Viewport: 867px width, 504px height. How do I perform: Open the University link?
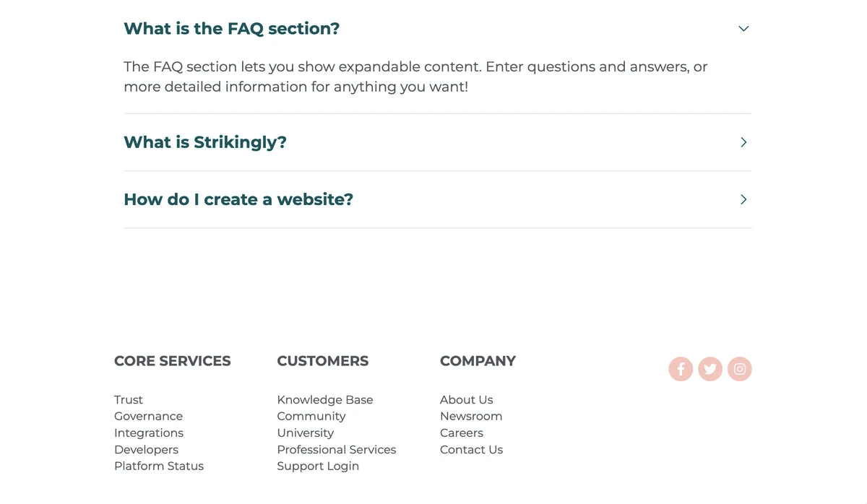point(305,433)
